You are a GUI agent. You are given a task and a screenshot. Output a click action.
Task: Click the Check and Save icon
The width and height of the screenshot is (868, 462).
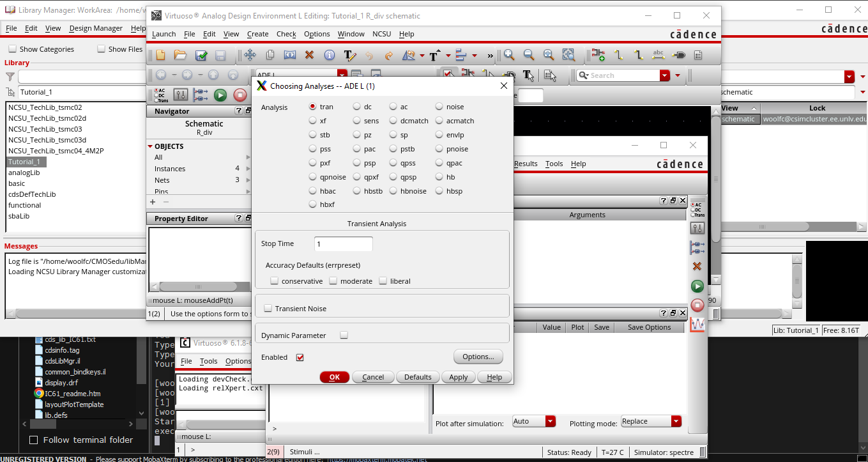[x=201, y=56]
